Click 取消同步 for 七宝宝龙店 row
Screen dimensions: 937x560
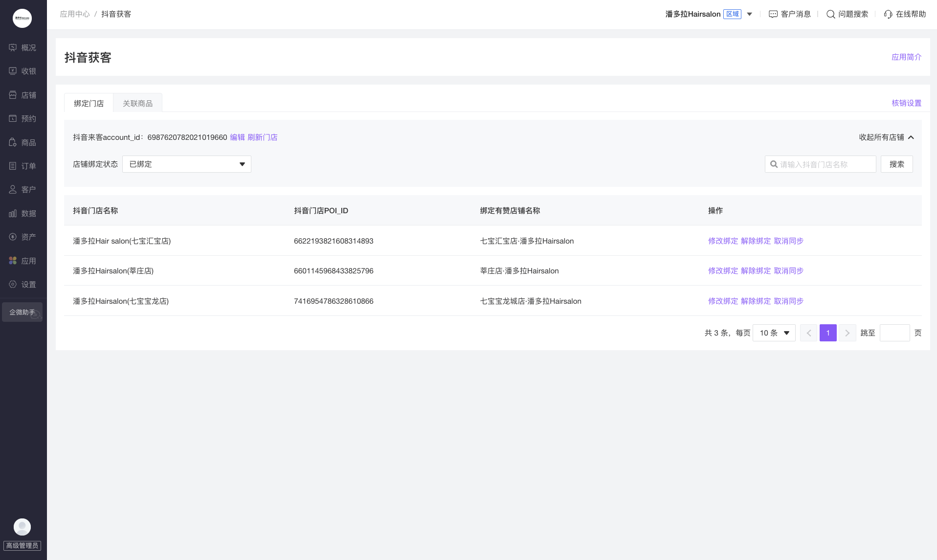tap(788, 301)
